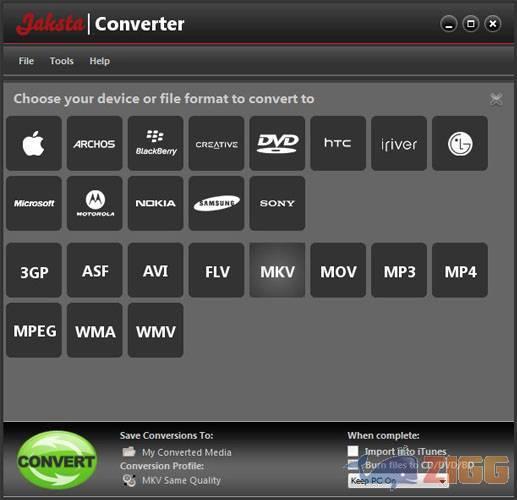517x500 pixels.
Task: Expand the Keep PC On dropdown
Action: 398,481
